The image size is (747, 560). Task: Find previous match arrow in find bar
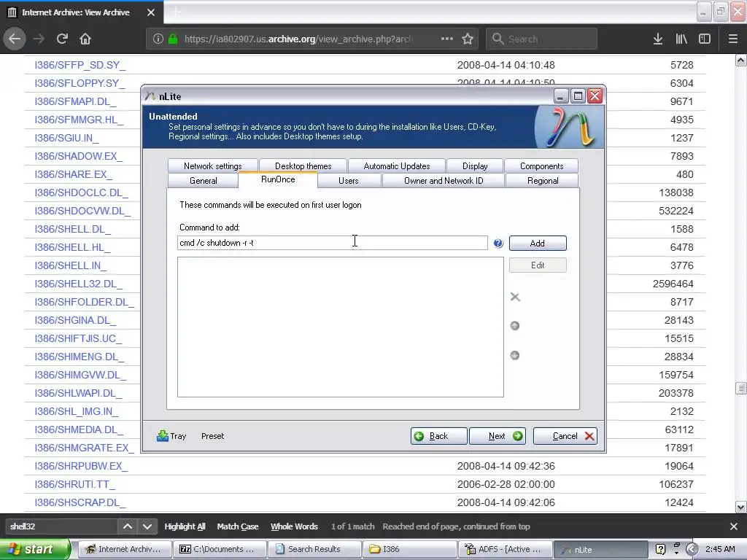[128, 526]
